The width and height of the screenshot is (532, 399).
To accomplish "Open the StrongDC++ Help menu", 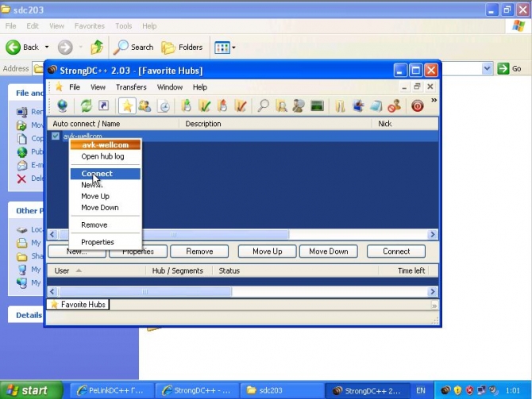I will 200,87.
